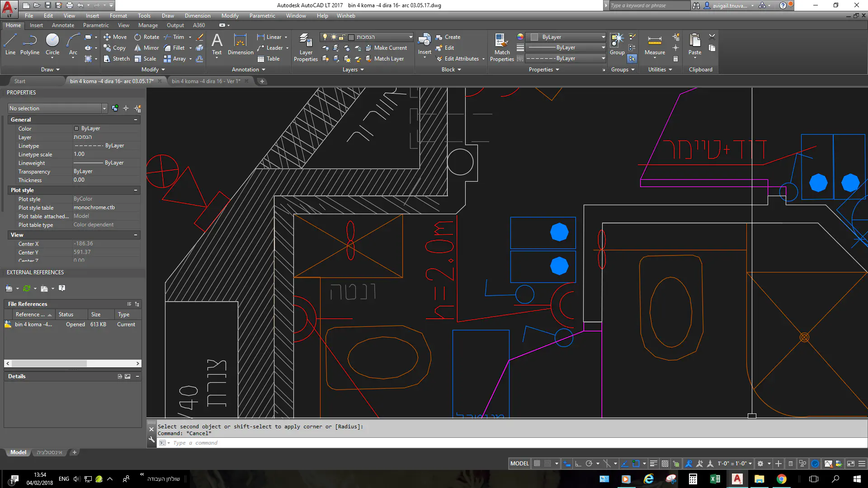The width and height of the screenshot is (868, 488).
Task: Toggle object snap in status bar
Action: point(636,464)
